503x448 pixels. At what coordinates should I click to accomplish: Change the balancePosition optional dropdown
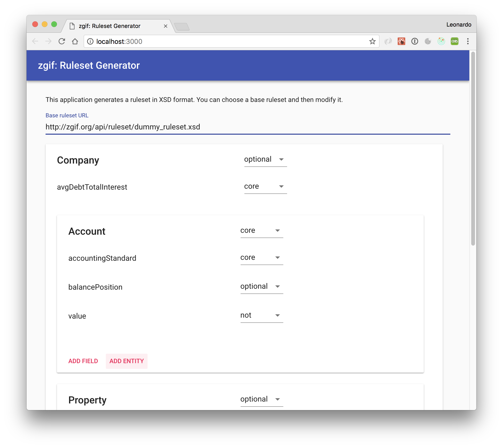261,287
